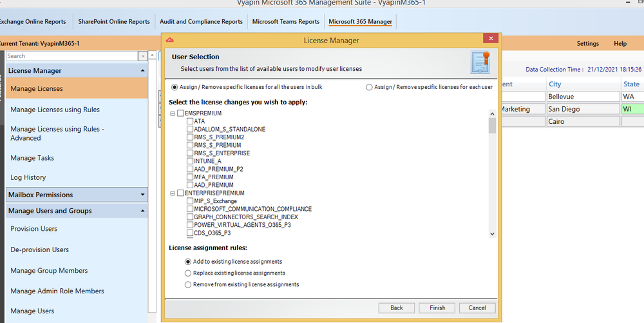
Task: Open Exchange Online Reports tab
Action: point(32,22)
